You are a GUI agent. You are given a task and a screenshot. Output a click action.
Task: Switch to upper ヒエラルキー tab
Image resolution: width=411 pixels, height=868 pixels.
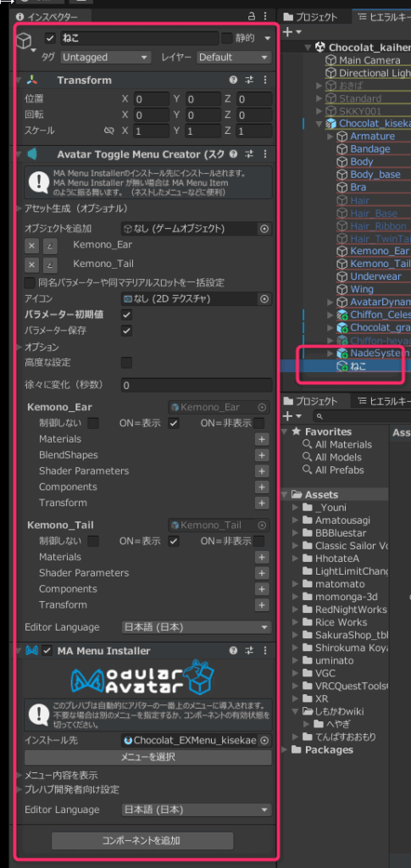(383, 17)
